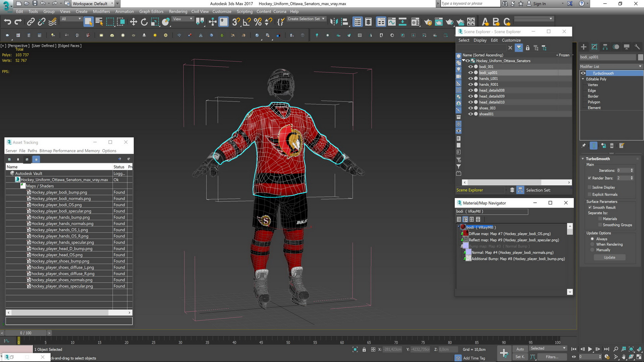Click the Undo arrow in main toolbar
Viewport: 644px width, 362px height.
click(7, 22)
